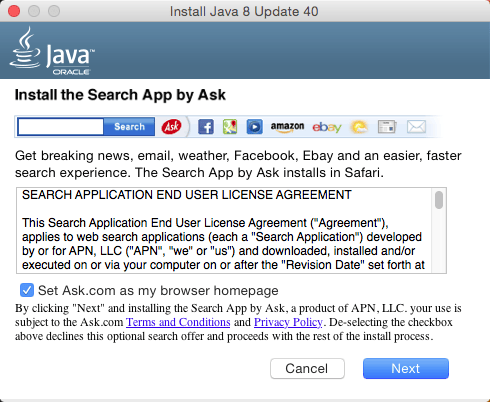Click the 'Install Java 8 Update 40' title
490x402 pixels.
click(x=244, y=12)
